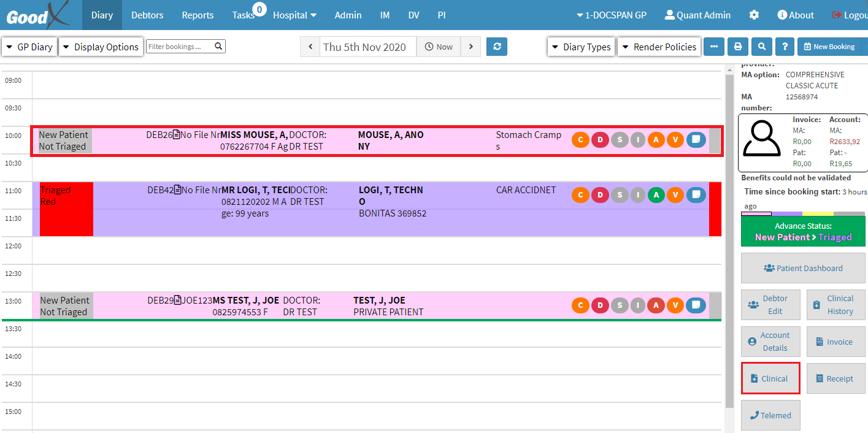Click the Clinical button
The image size is (868, 433).
(770, 378)
